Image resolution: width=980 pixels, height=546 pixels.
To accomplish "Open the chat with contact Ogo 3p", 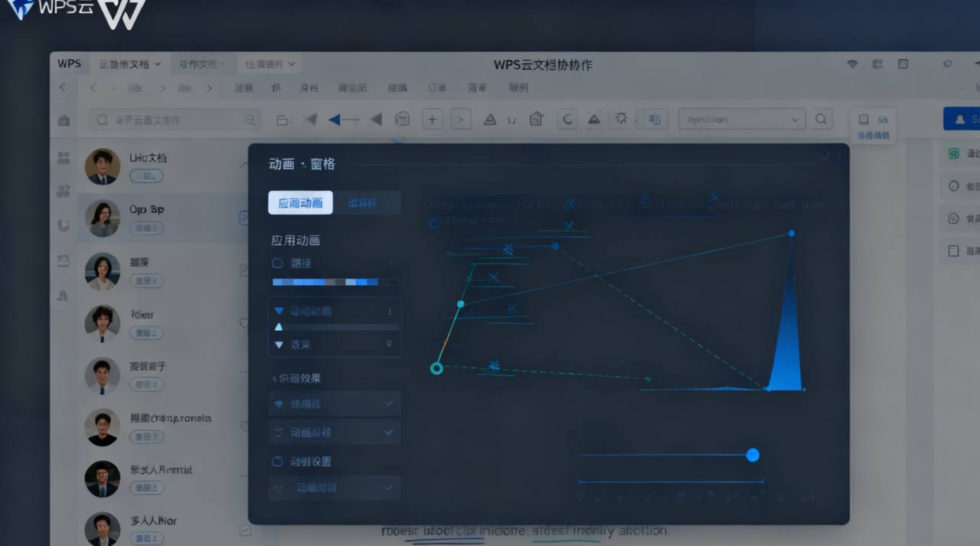I will click(153, 217).
